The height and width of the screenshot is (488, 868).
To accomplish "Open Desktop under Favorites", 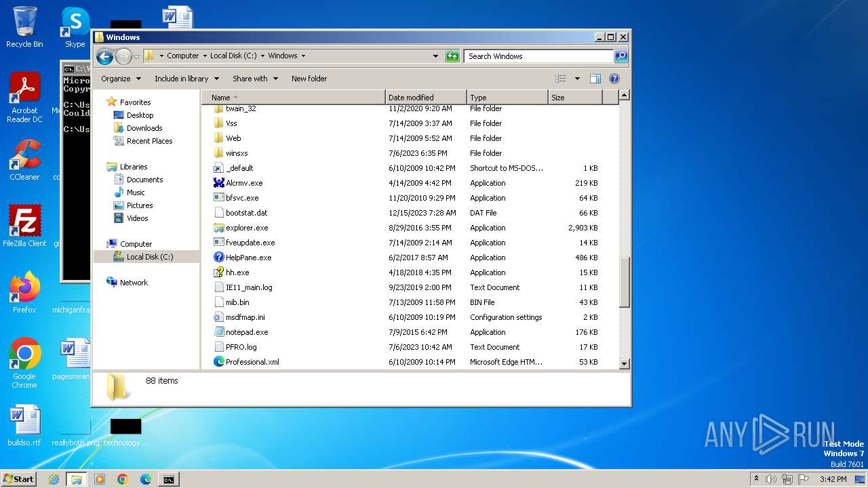I will tap(140, 115).
